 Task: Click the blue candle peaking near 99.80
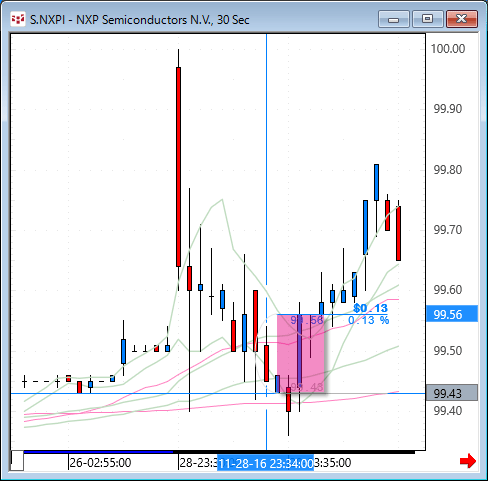point(376,182)
